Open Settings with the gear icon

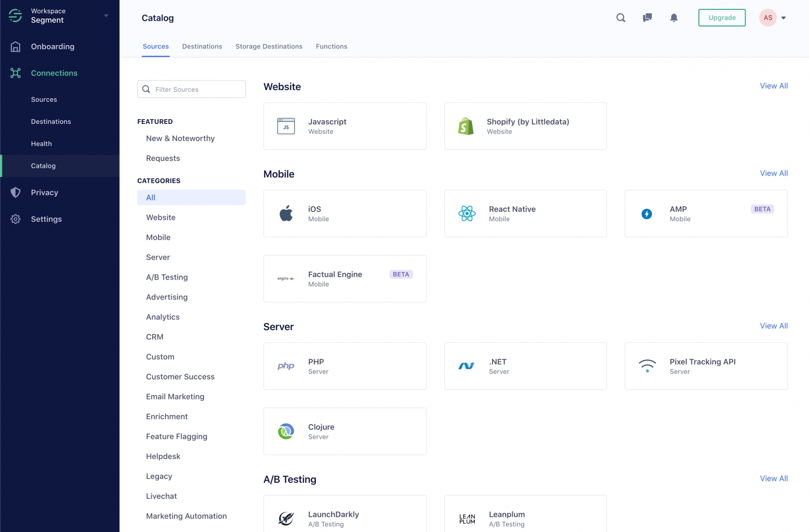(x=15, y=219)
